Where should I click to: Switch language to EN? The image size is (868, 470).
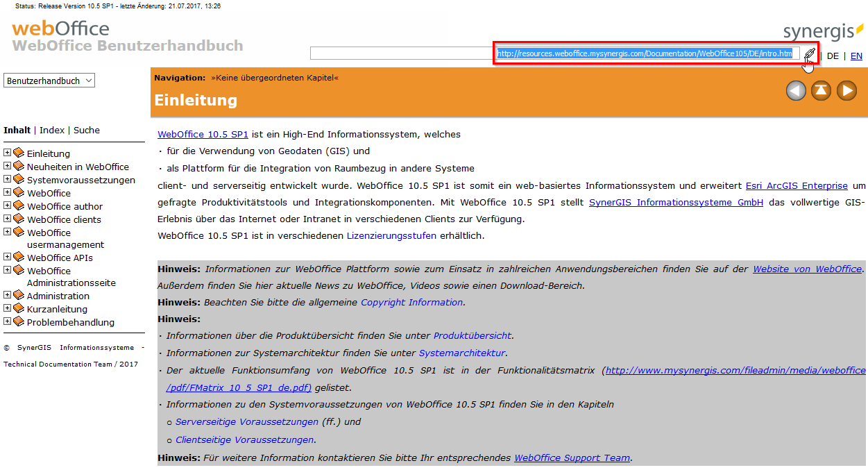pos(856,56)
